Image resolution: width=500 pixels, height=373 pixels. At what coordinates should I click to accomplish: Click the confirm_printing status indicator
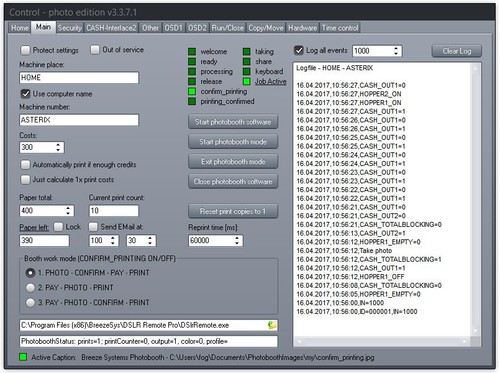192,91
